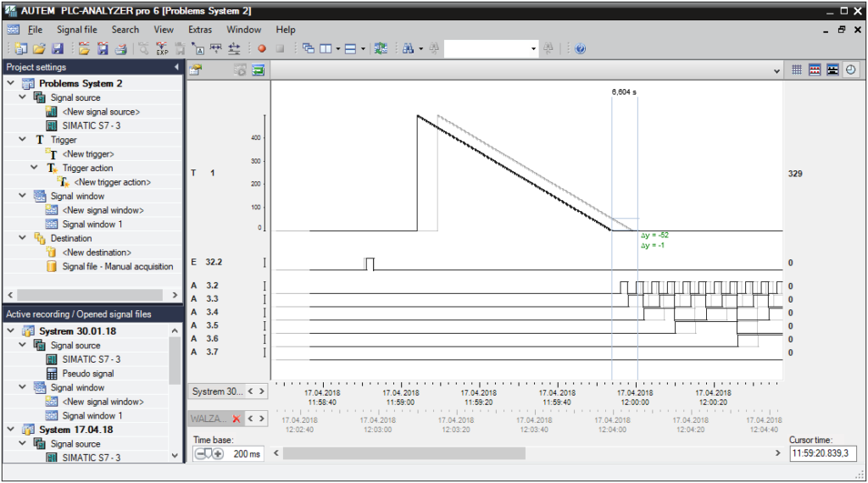Toggle the black signal line display icon
868x483 pixels.
coord(832,69)
